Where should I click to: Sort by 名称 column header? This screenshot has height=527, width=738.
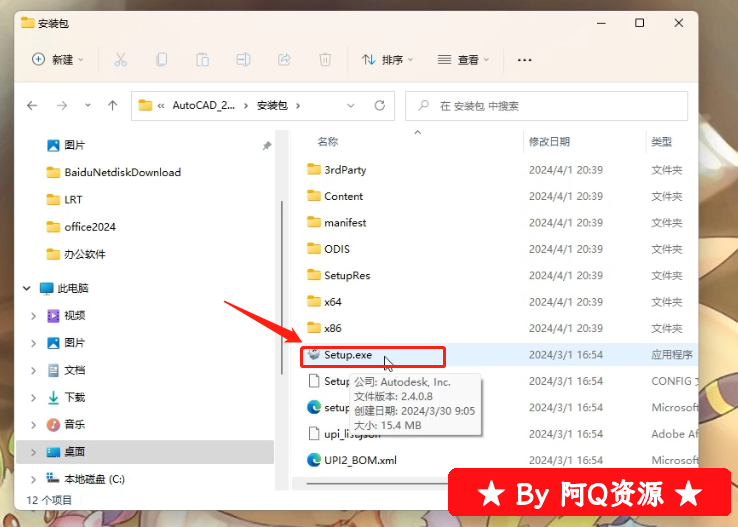[x=328, y=142]
